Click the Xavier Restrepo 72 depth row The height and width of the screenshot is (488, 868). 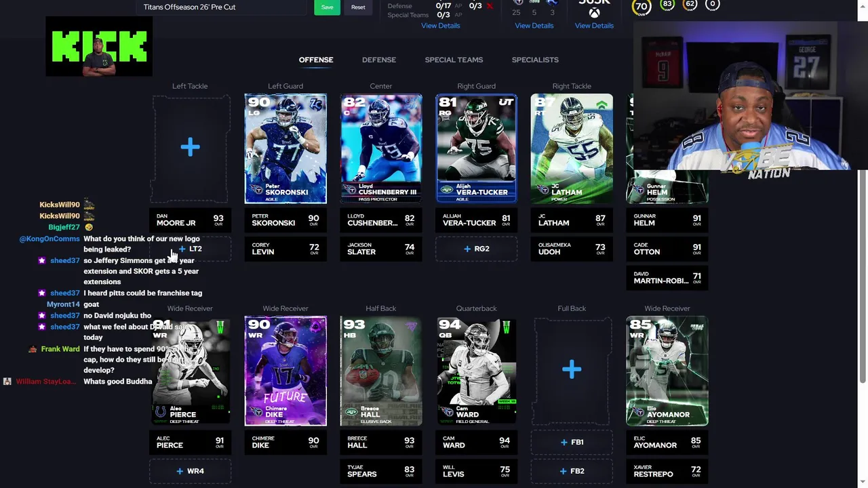667,471
